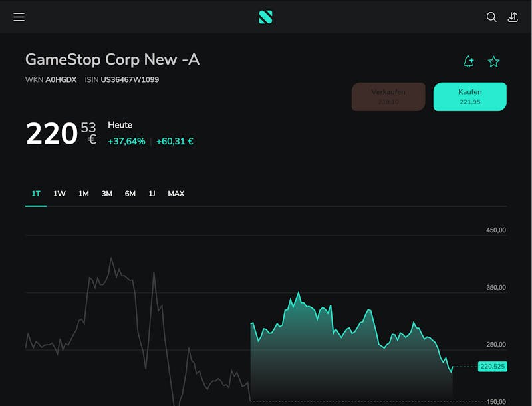
Task: Switch to 1M chart range
Action: (x=83, y=194)
